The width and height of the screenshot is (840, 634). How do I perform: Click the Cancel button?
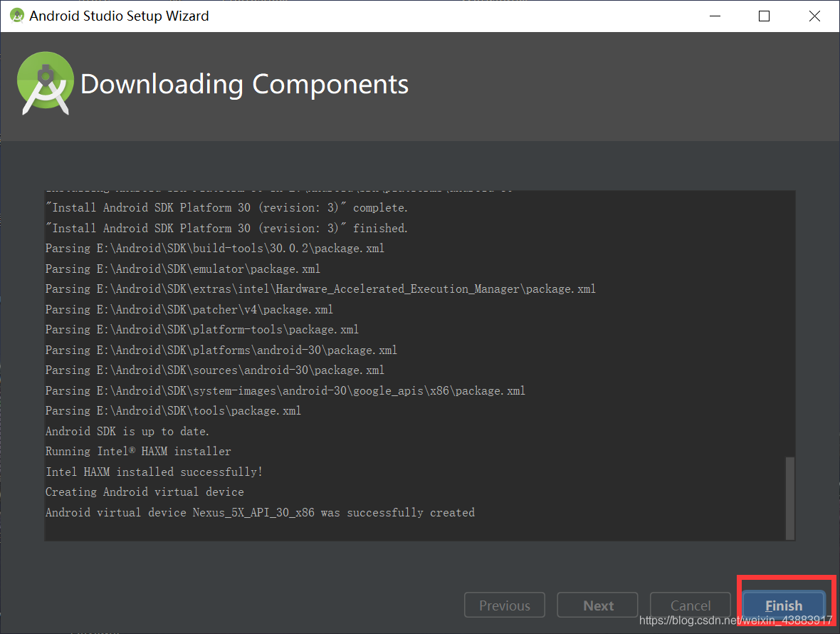[x=690, y=605]
